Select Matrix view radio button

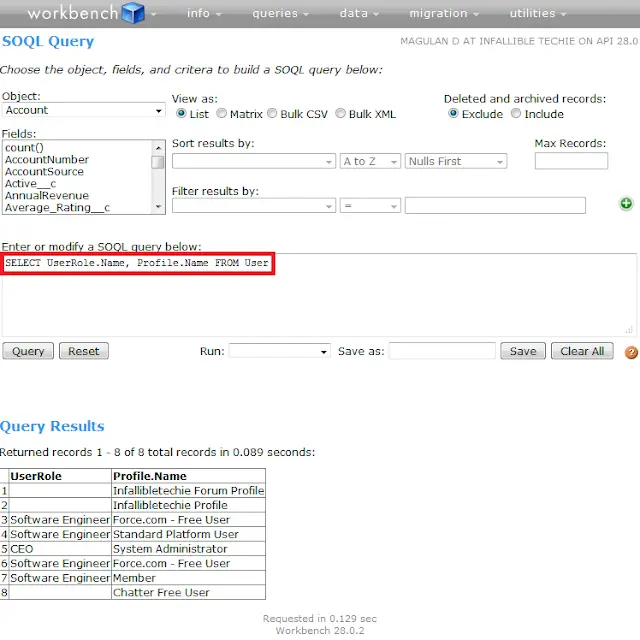tap(221, 113)
